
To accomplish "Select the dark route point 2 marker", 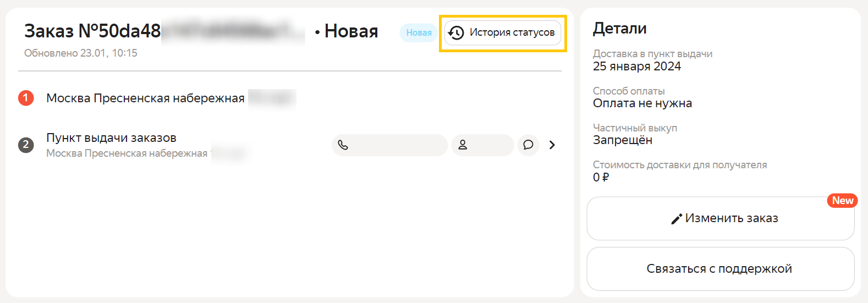I will pos(26,145).
